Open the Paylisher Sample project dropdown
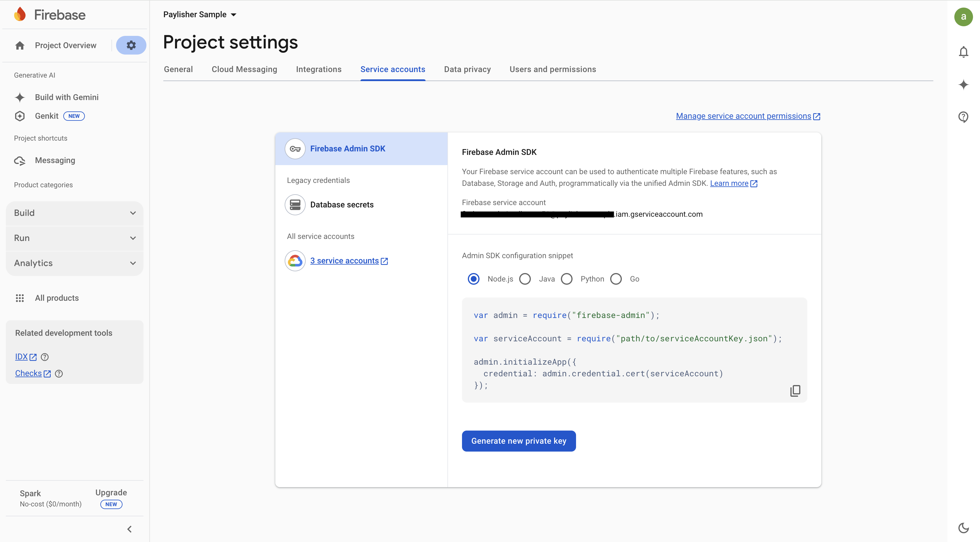 (x=200, y=15)
